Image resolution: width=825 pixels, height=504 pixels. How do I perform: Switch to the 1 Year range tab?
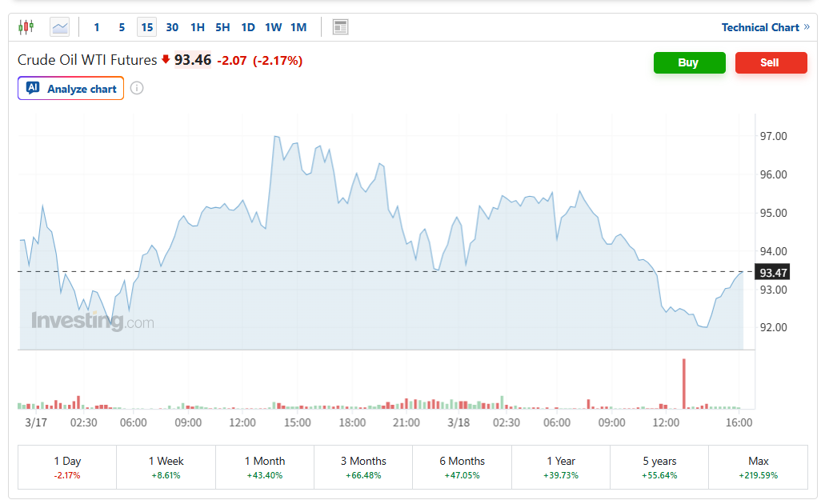[x=561, y=467]
